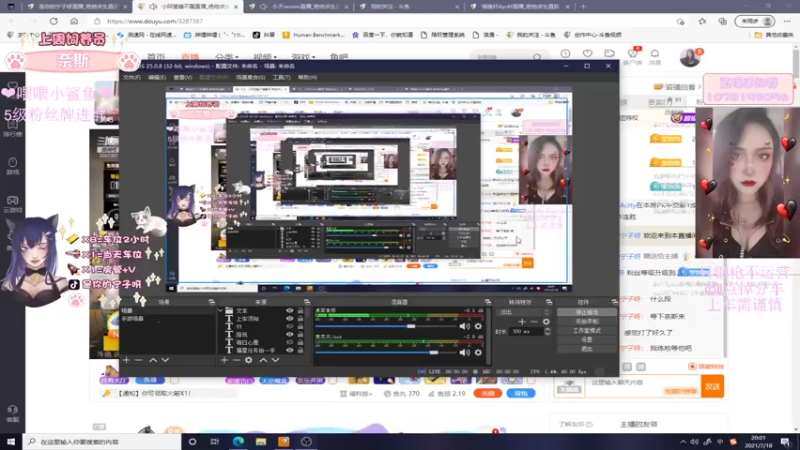Move the selected source up
Image resolution: width=800 pixels, height=450 pixels.
[x=263, y=360]
